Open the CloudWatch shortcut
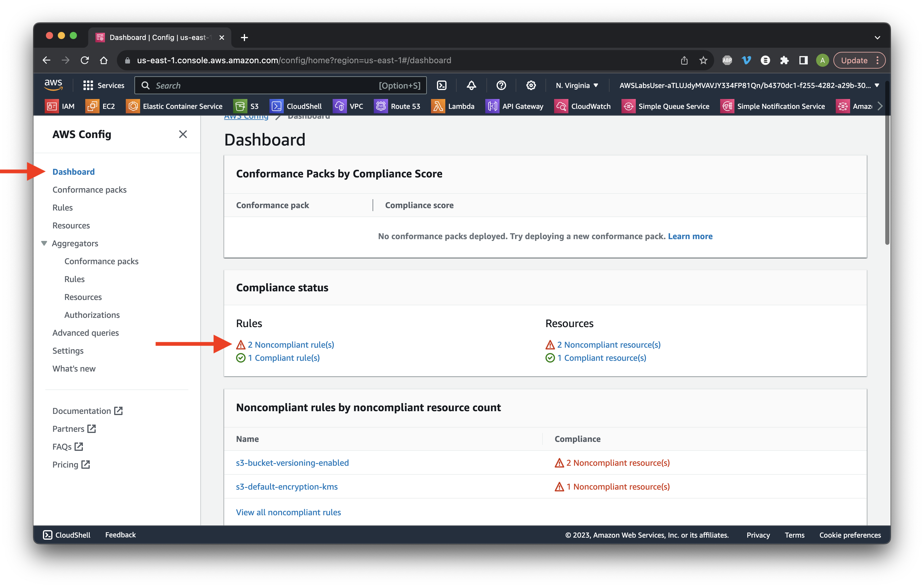The height and width of the screenshot is (588, 924). click(582, 106)
